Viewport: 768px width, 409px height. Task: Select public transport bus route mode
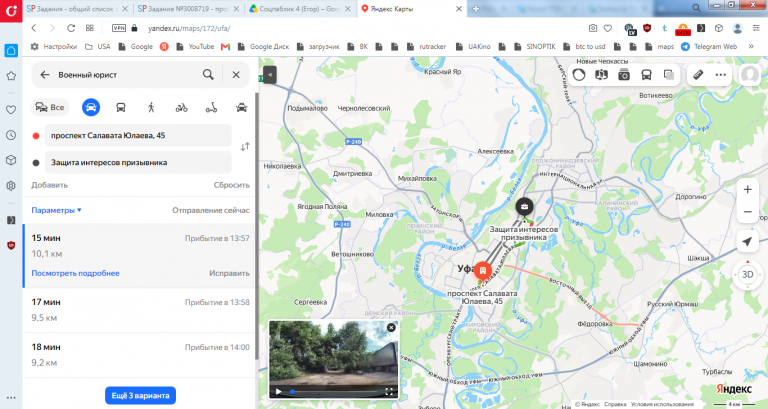(120, 107)
